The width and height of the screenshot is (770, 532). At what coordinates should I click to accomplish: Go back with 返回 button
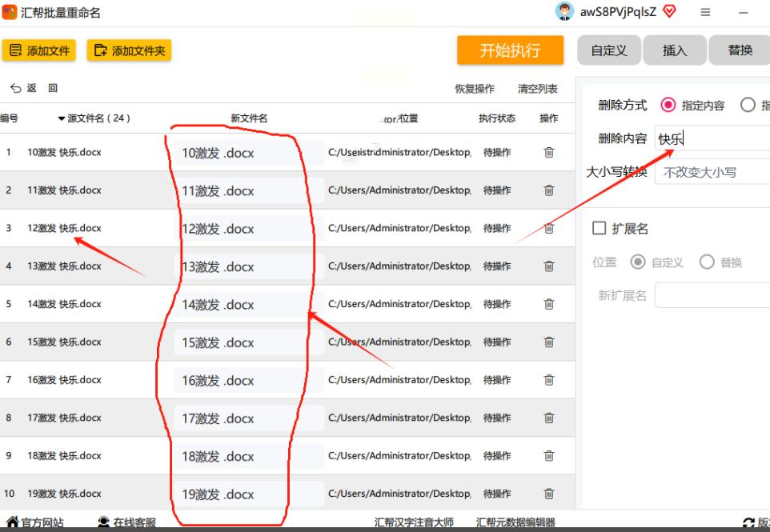coord(34,88)
